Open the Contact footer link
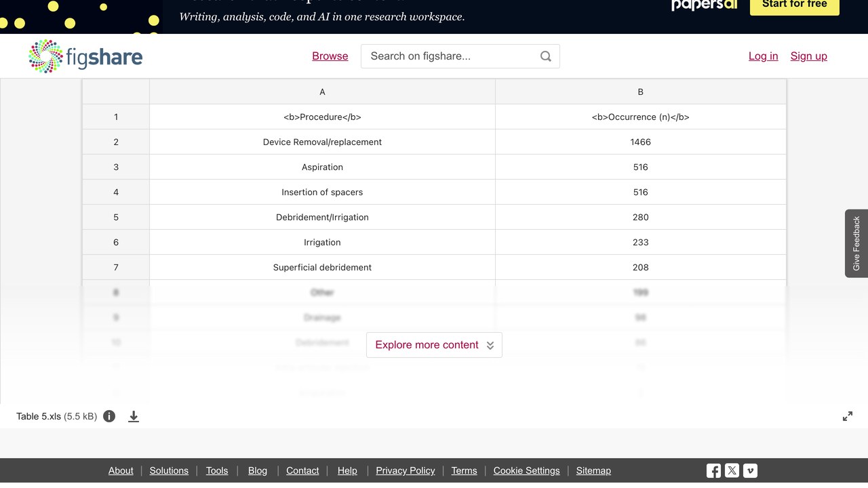 (302, 470)
